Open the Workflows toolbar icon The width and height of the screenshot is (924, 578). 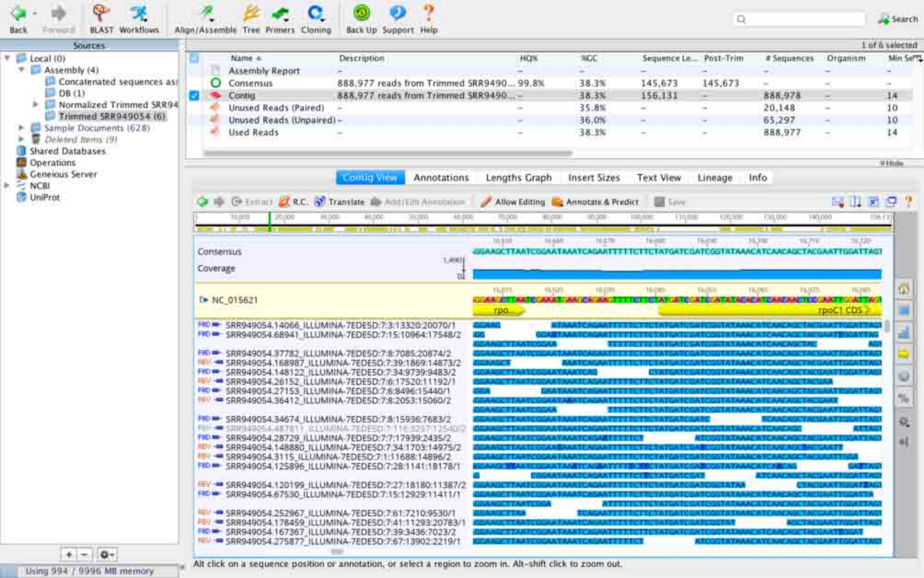click(139, 13)
